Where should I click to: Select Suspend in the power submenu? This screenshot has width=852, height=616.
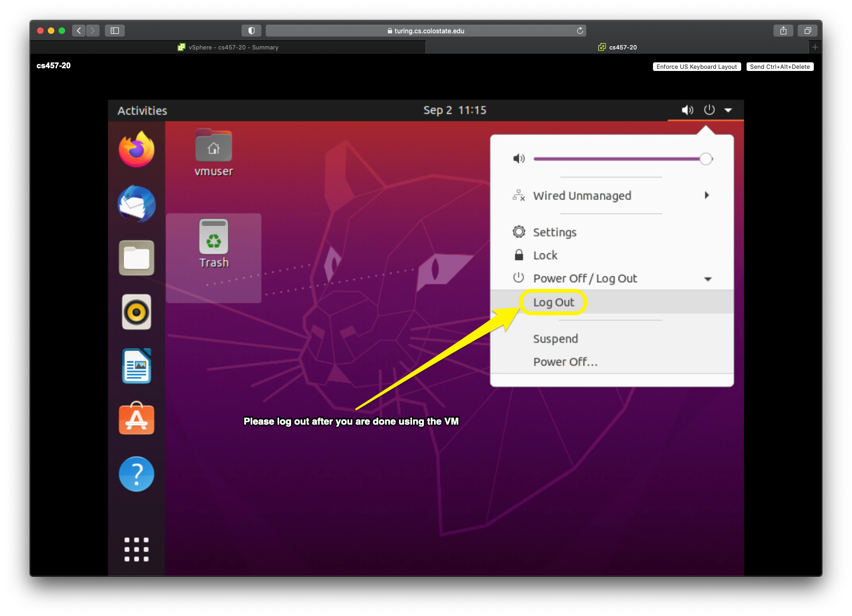pos(556,339)
